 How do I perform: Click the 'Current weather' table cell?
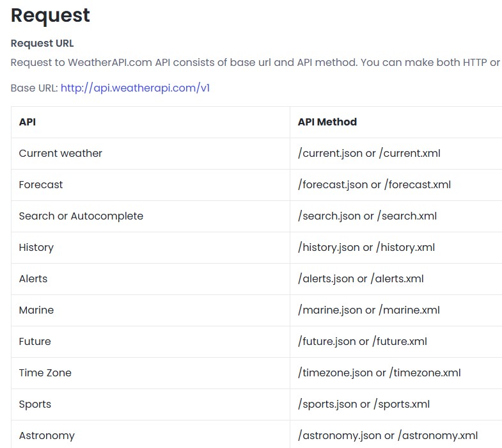pyautogui.click(x=150, y=154)
